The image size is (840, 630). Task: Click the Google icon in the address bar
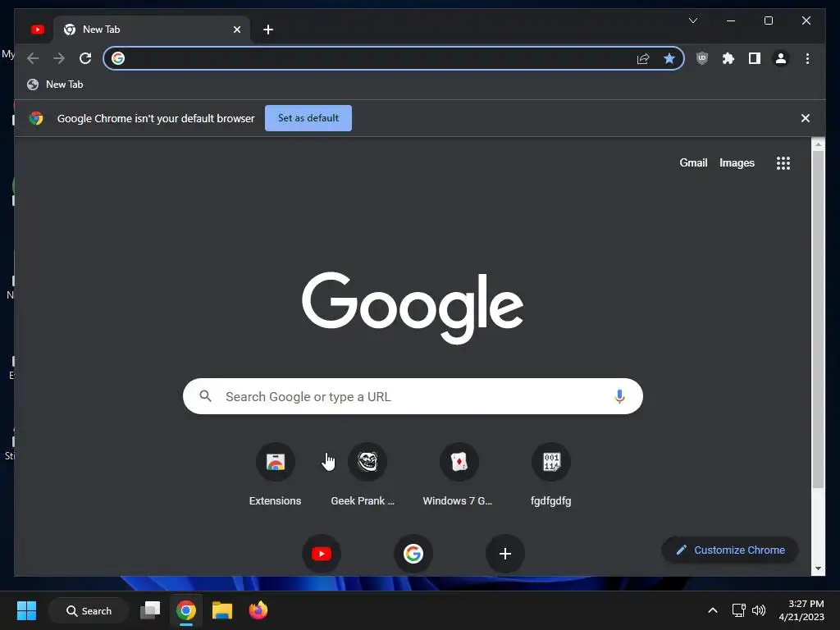click(x=118, y=58)
